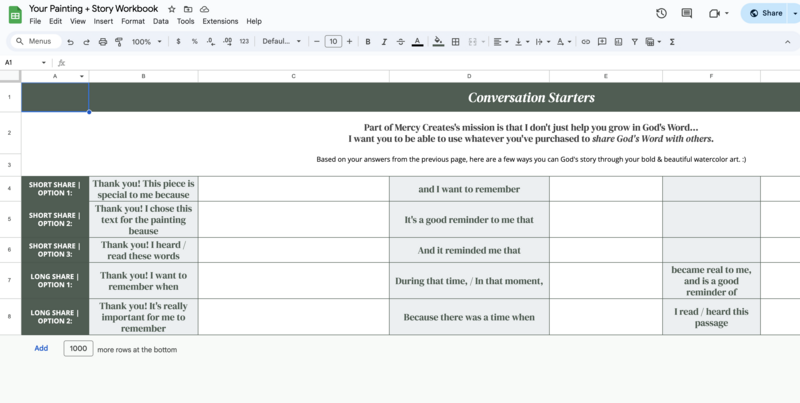The width and height of the screenshot is (800, 403).
Task: Insert a link
Action: 586,42
